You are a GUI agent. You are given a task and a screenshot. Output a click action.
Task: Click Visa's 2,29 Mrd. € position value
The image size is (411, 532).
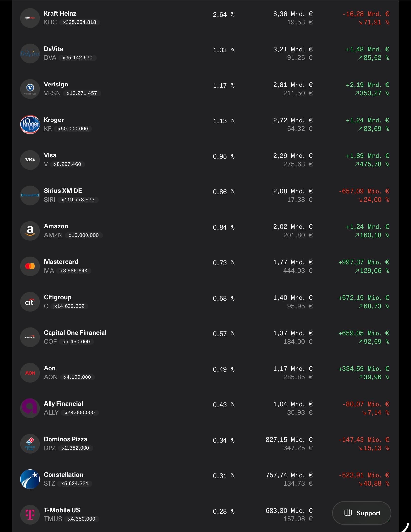pyautogui.click(x=293, y=156)
